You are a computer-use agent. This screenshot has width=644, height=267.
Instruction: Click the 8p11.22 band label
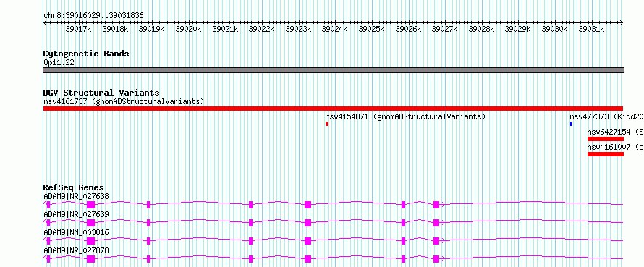tap(59, 62)
